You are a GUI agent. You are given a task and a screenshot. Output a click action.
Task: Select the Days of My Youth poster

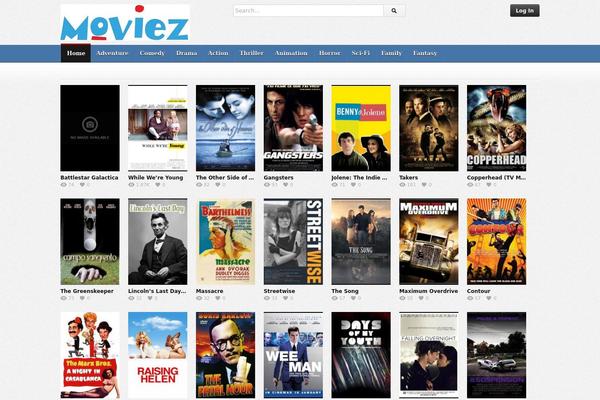point(361,355)
